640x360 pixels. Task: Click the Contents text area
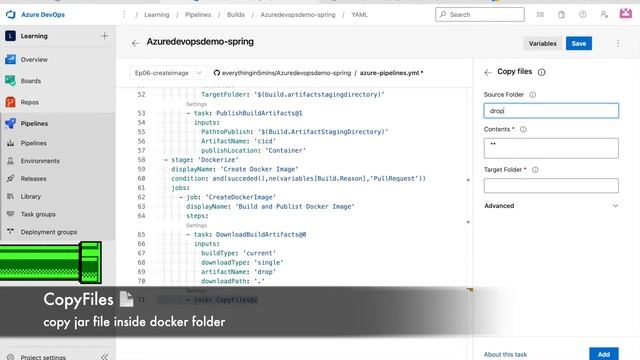coord(551,148)
